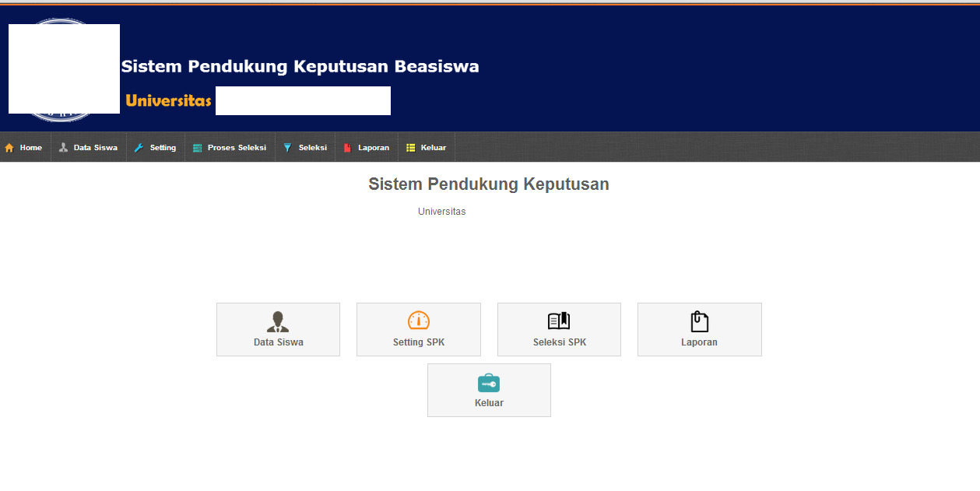The image size is (980, 491).
Task: Click the wrench icon beside Setting
Action: [x=139, y=148]
